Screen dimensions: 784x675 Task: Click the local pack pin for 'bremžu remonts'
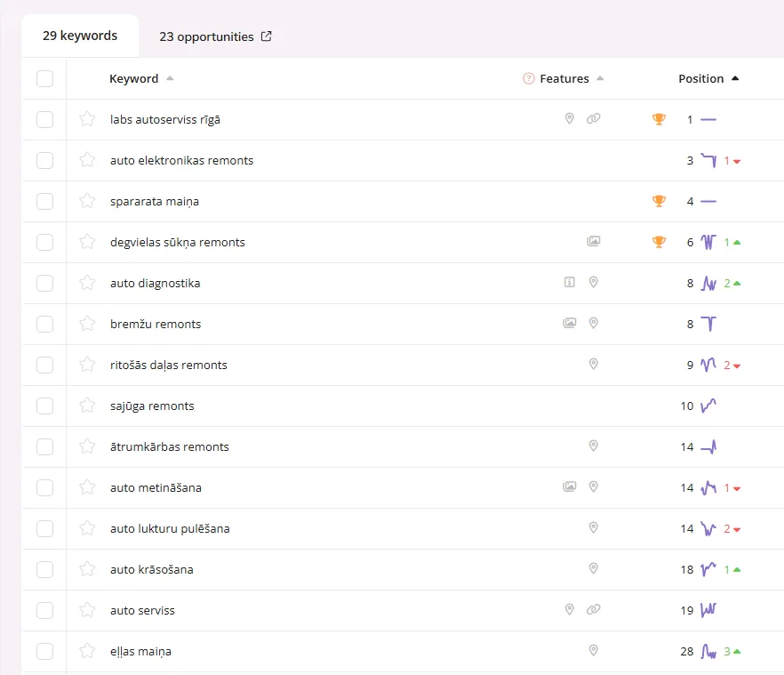(x=594, y=323)
